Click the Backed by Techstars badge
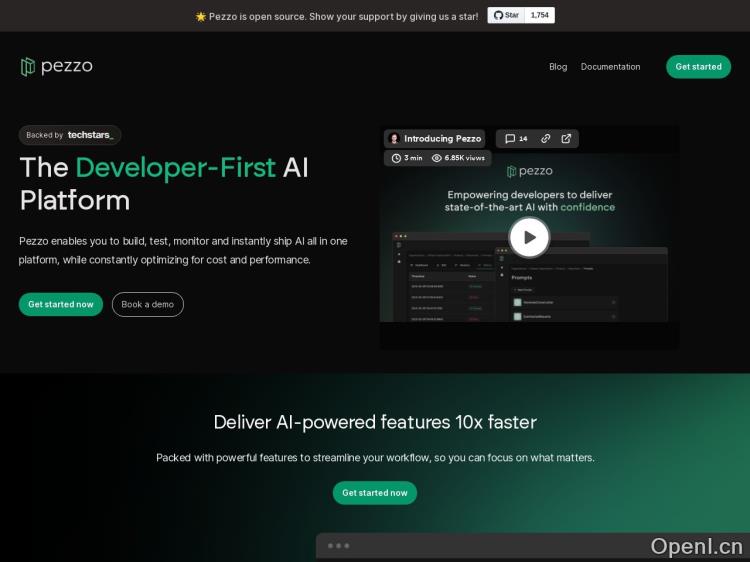This screenshot has height=562, width=750. click(70, 135)
